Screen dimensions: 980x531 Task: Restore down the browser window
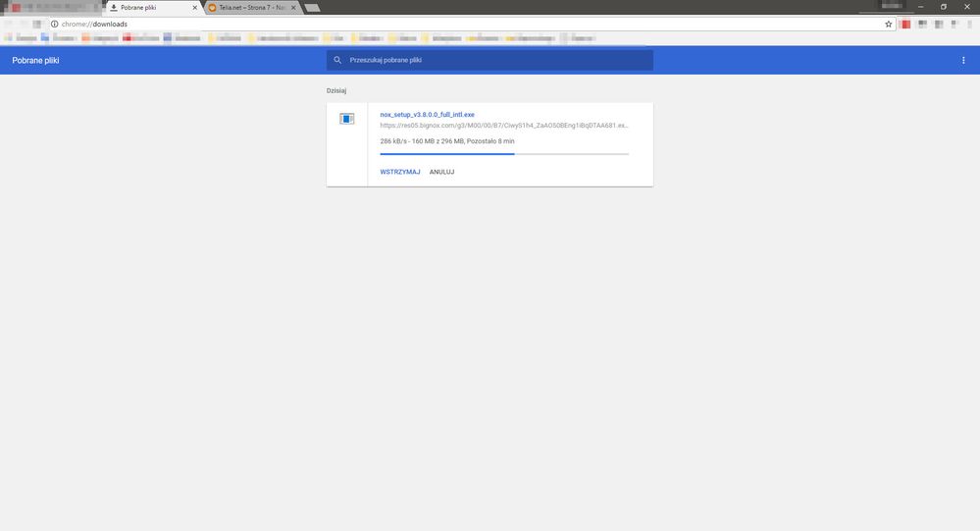[944, 7]
